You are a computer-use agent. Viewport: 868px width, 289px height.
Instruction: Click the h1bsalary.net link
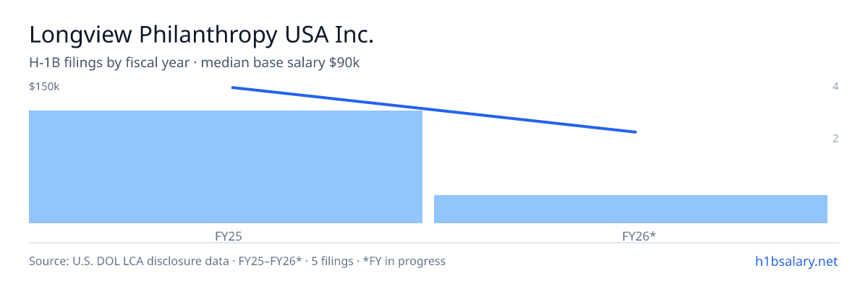(x=794, y=261)
